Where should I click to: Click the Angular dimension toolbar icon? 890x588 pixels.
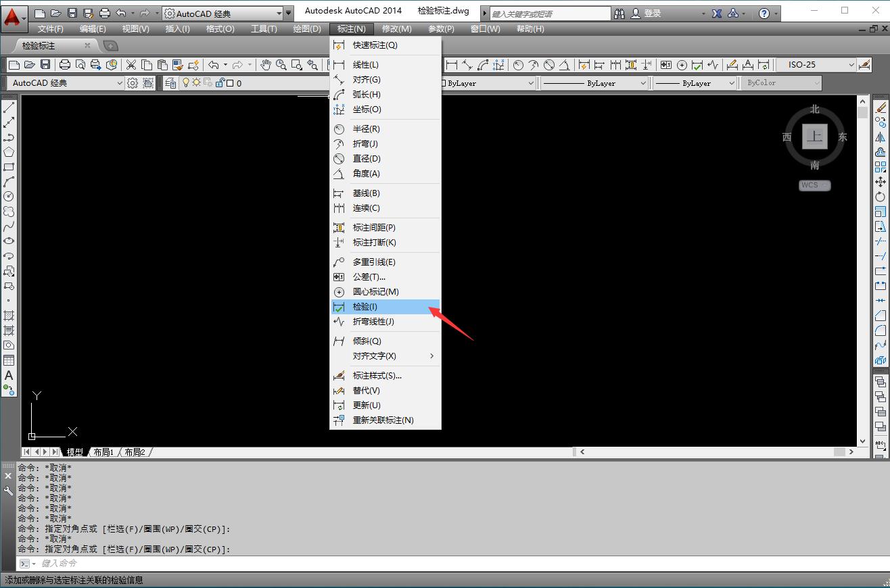pos(565,65)
